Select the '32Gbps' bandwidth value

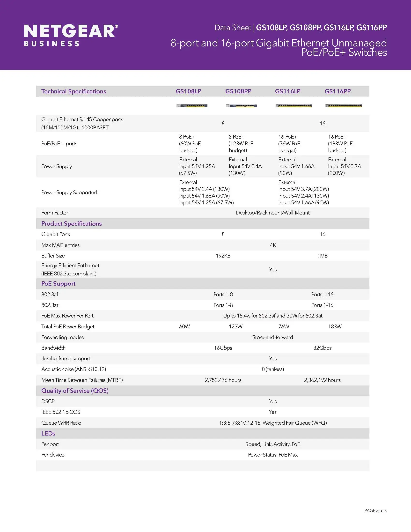(x=322, y=348)
